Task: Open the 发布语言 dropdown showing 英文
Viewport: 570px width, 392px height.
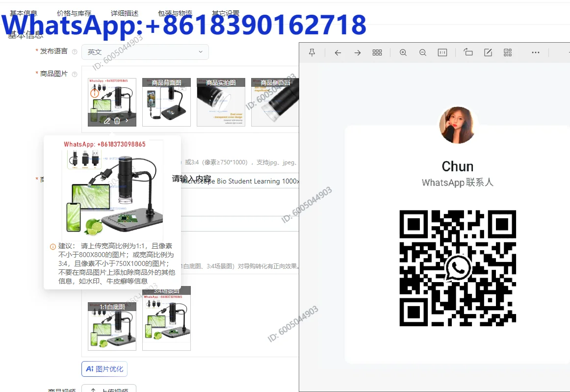Action: pos(145,52)
